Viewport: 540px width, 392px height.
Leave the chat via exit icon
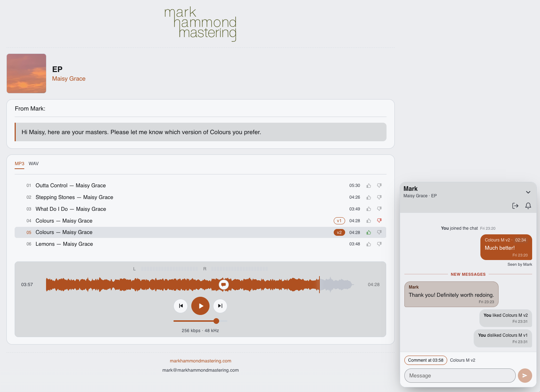[515, 206]
